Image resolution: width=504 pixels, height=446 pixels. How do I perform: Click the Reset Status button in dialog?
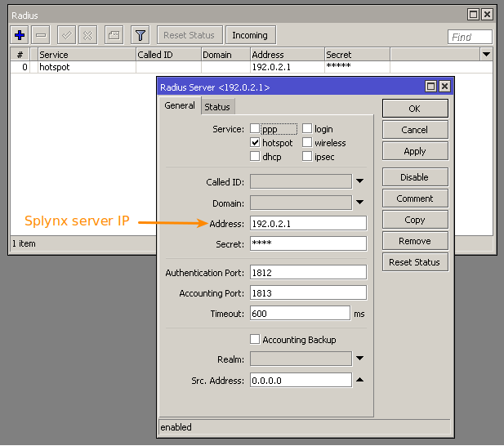coord(414,262)
